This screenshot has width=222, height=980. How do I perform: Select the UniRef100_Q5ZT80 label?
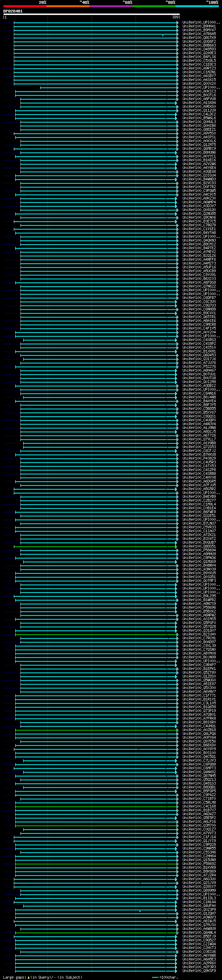tap(199, 673)
